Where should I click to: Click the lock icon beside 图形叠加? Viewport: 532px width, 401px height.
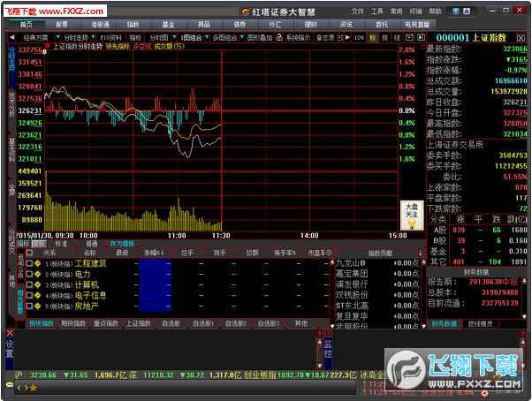point(279,37)
